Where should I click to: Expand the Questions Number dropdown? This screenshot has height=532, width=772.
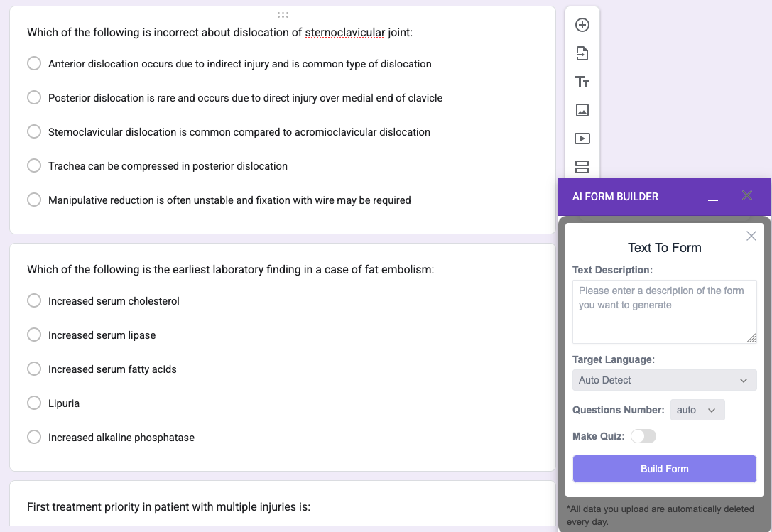point(697,410)
